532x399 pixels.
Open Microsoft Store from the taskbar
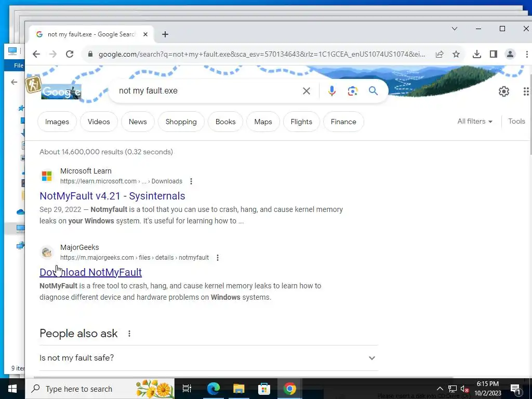point(264,389)
